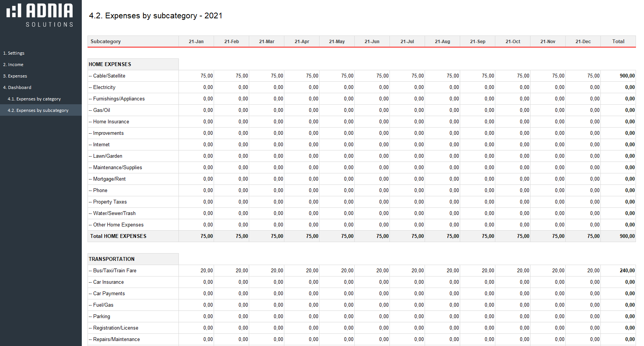Screen dimensions: 644x346
Task: Click Bus/Taxi/Train Fare total 240,00 cell
Action: (627, 270)
